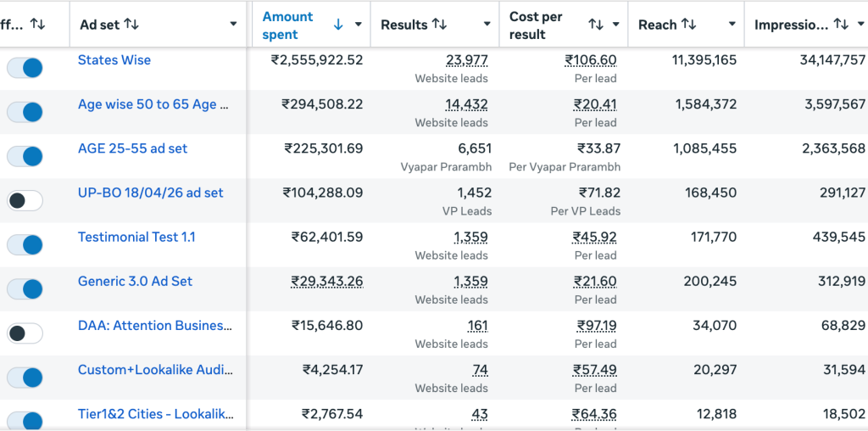Toggle off the Testimonial Test 1.1 ad set
This screenshot has width=868, height=431.
(x=25, y=245)
